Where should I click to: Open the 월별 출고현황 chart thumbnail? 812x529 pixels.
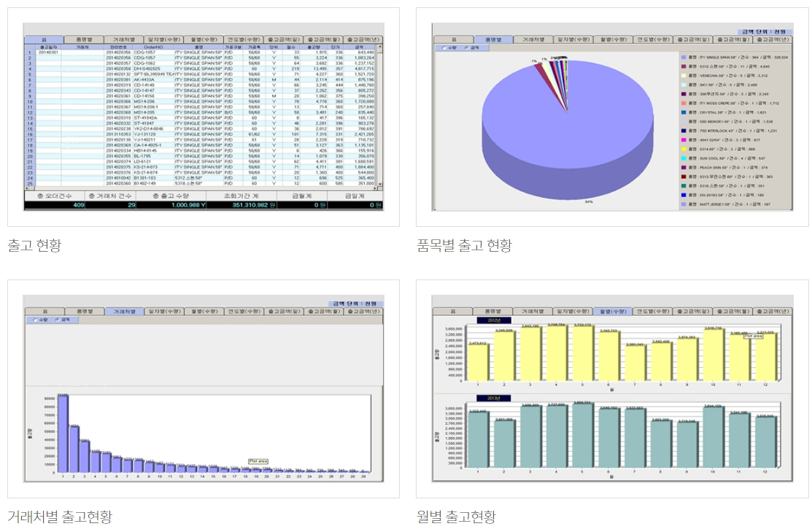click(611, 389)
